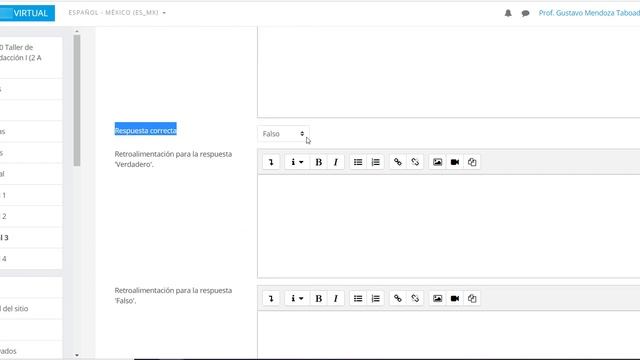This screenshot has height=360, width=640.
Task: Manage files in 'Verdadero' feedback editor
Action: [472, 162]
